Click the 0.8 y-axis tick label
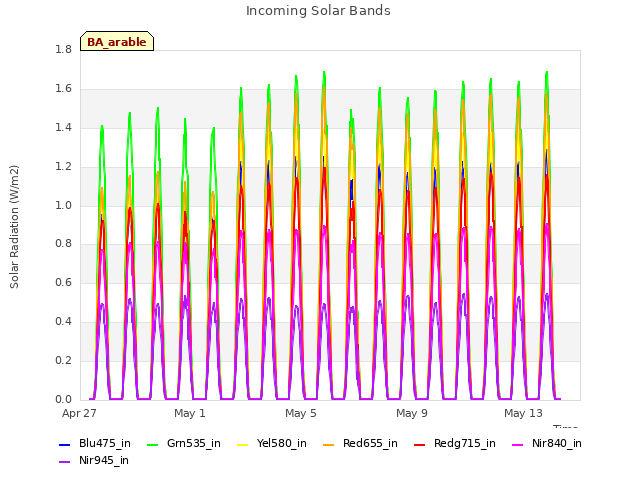This screenshot has width=640, height=480. point(63,244)
